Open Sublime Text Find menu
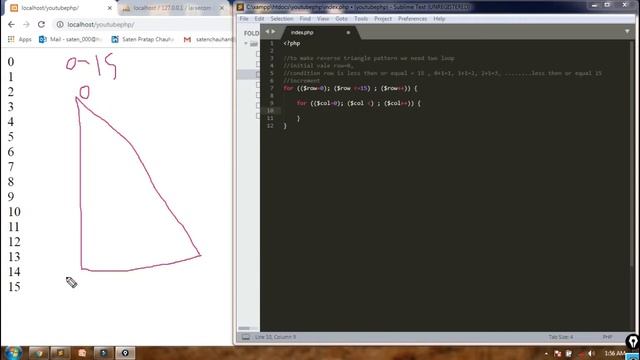The height and width of the screenshot is (360, 640). (x=305, y=19)
